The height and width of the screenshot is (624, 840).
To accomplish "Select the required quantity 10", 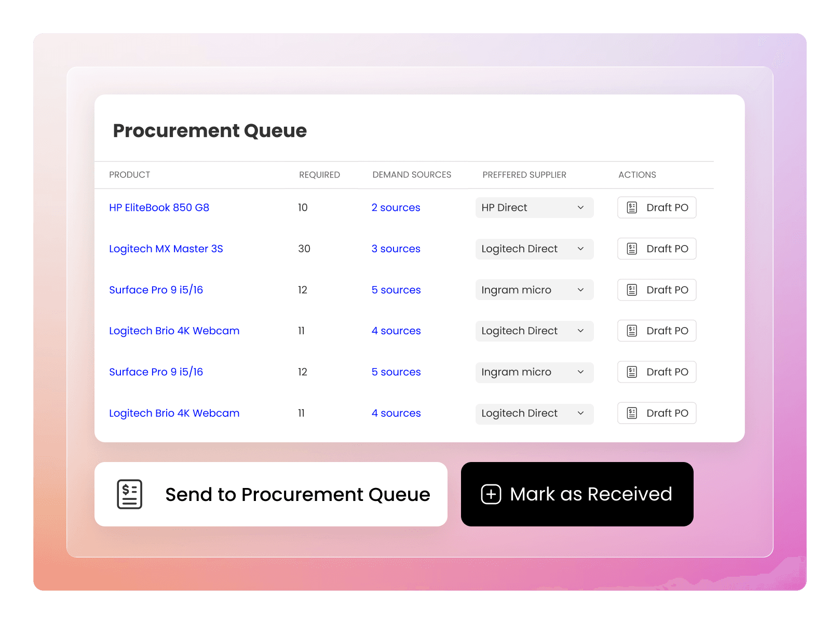I will [303, 208].
